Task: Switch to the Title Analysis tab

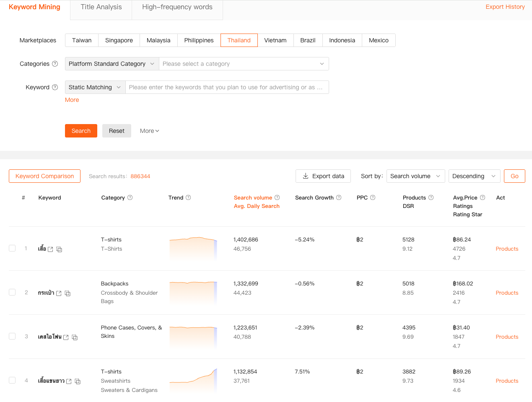Action: (101, 7)
